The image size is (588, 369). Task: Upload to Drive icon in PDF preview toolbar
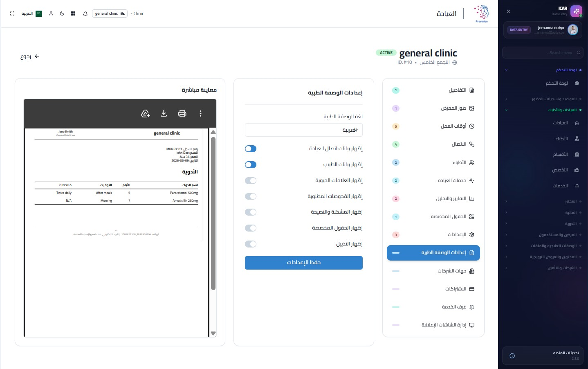pos(145,114)
